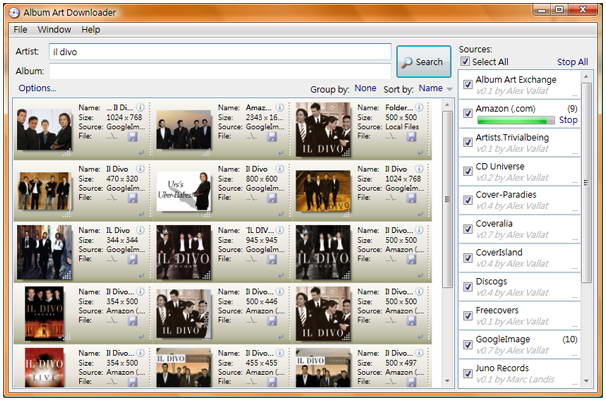
Task: Click the file path icon for 800 x 600 result
Action: [252, 198]
